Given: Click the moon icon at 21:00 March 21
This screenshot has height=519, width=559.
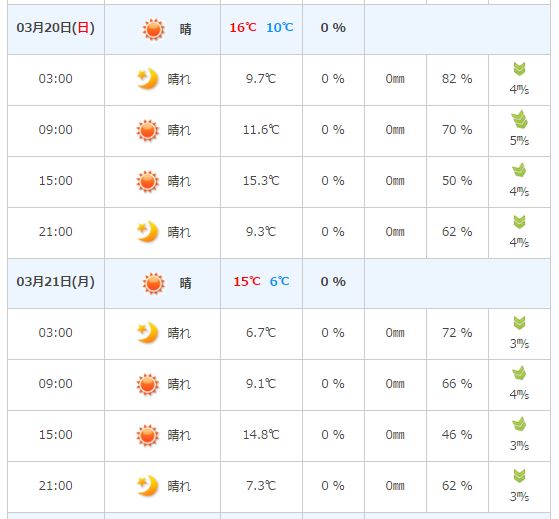Looking at the screenshot, I should [x=148, y=485].
